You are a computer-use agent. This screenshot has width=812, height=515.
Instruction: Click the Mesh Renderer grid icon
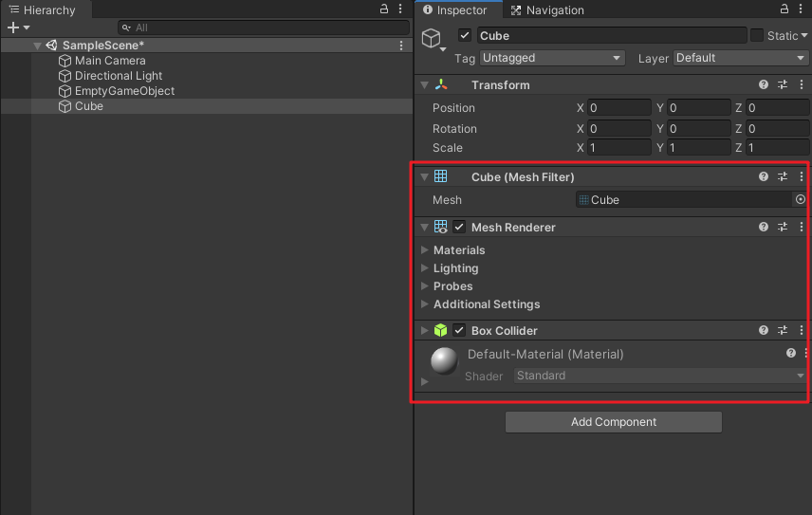pos(441,227)
